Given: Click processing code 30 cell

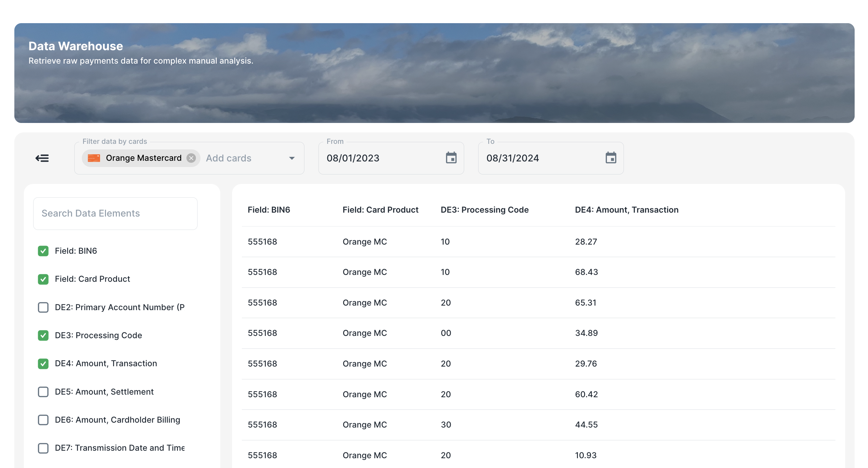Looking at the screenshot, I should [x=446, y=425].
